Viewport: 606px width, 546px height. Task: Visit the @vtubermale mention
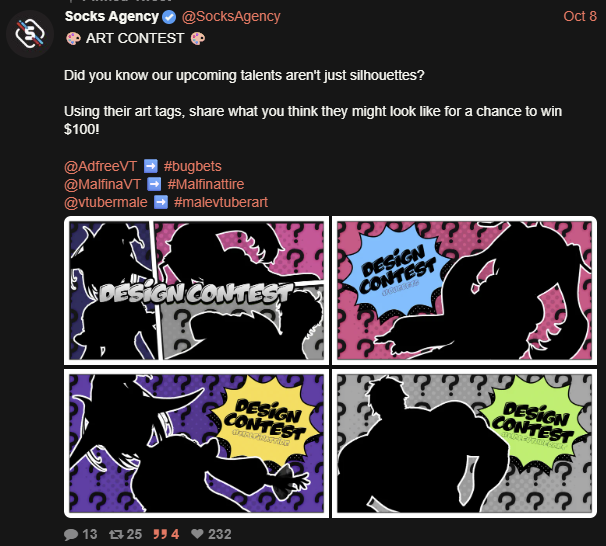(106, 202)
